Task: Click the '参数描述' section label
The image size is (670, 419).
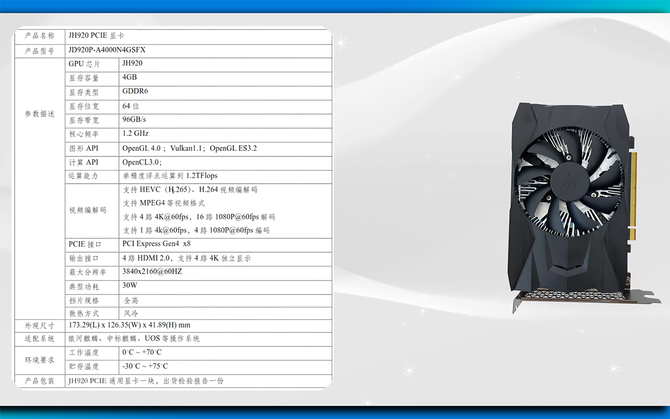Action: pyautogui.click(x=39, y=114)
